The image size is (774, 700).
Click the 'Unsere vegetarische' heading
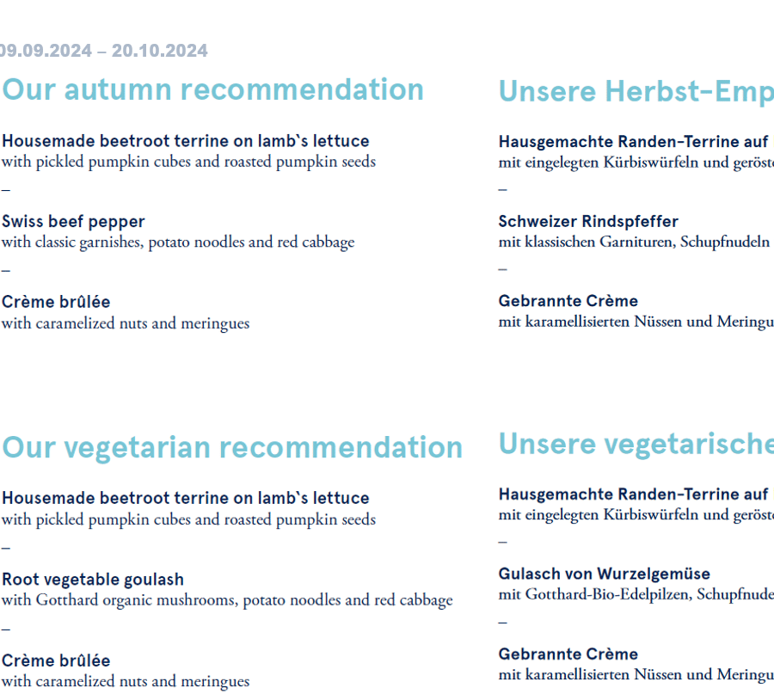(636, 444)
